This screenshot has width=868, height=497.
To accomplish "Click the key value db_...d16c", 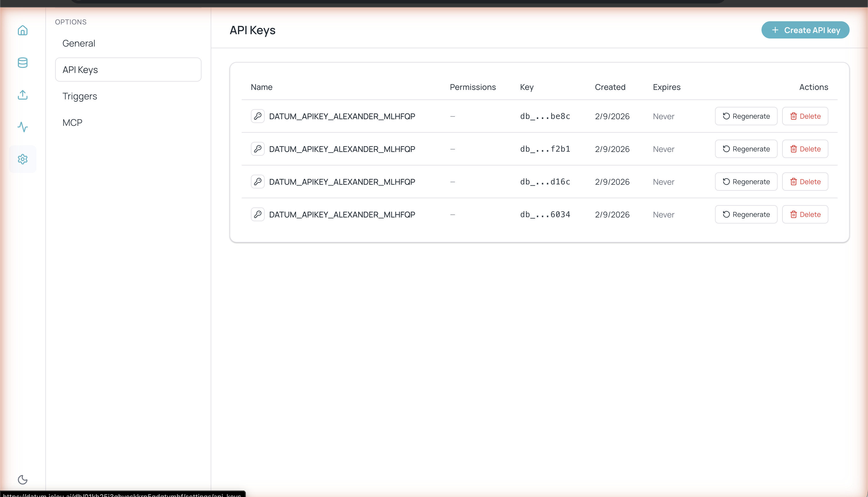I will [545, 182].
